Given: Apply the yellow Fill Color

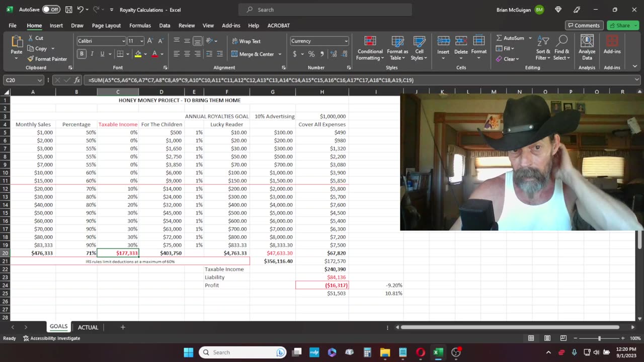Looking at the screenshot, I should pyautogui.click(x=138, y=54).
